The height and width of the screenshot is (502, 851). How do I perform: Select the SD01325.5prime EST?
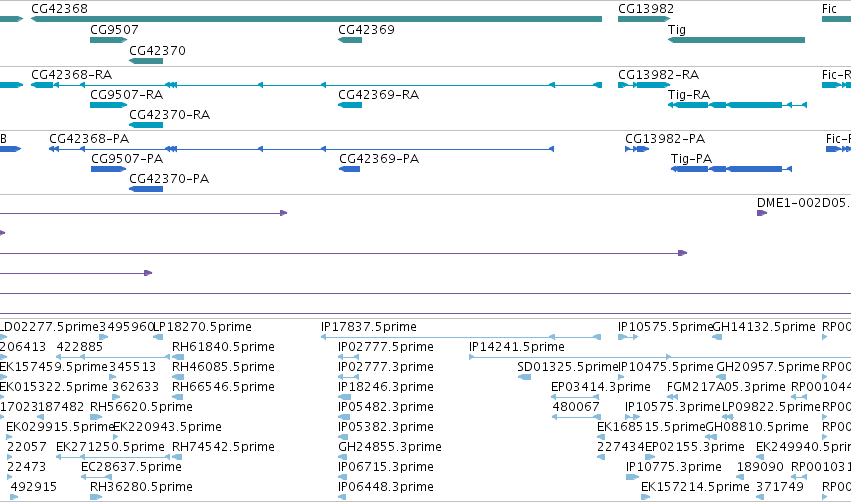pyautogui.click(x=524, y=377)
